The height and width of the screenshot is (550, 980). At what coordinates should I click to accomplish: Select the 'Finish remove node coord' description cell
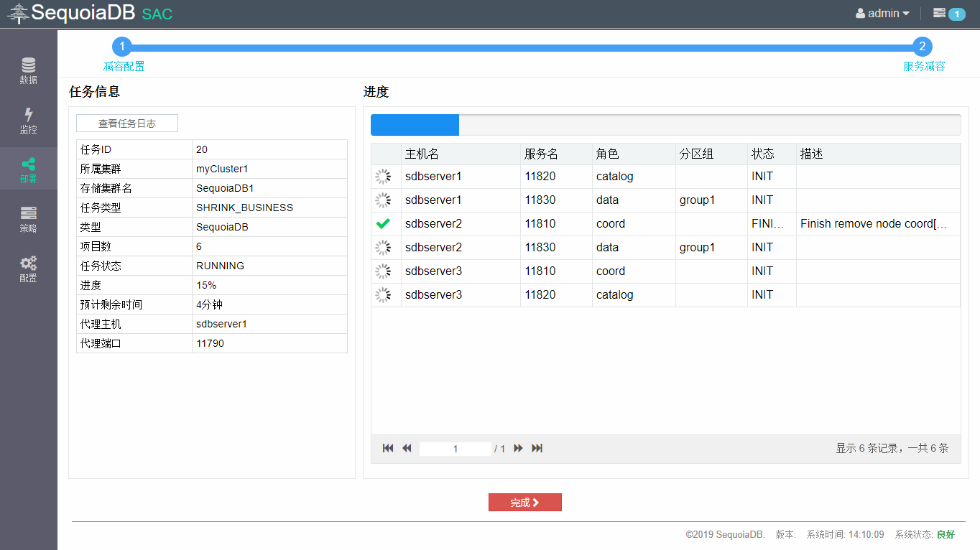coord(878,223)
